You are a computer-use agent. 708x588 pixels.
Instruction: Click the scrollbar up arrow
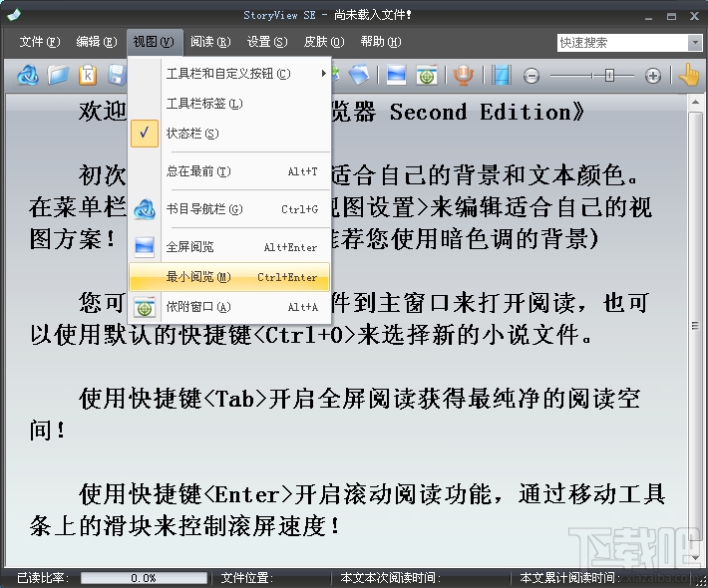pos(695,103)
